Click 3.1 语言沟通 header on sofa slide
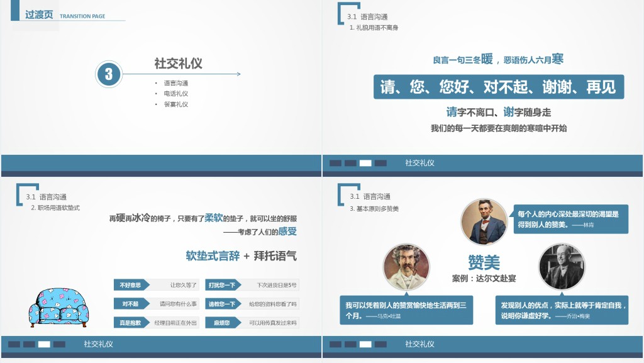 [46, 197]
